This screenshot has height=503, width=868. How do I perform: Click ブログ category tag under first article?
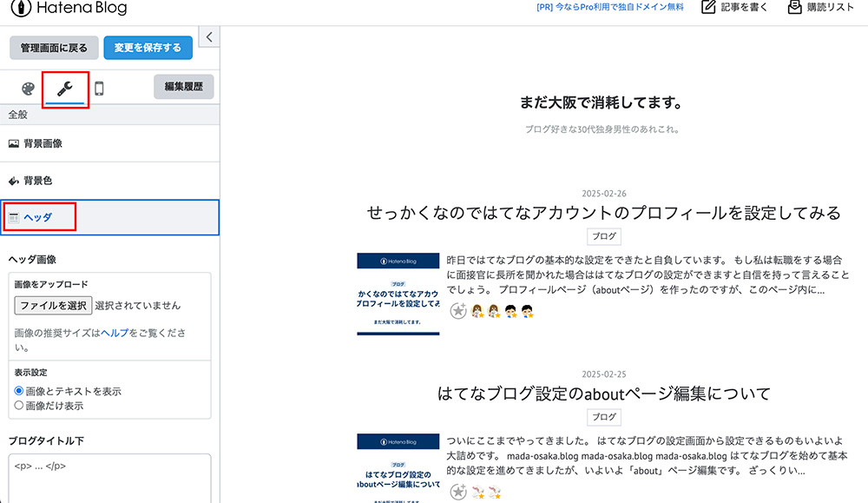coord(604,236)
